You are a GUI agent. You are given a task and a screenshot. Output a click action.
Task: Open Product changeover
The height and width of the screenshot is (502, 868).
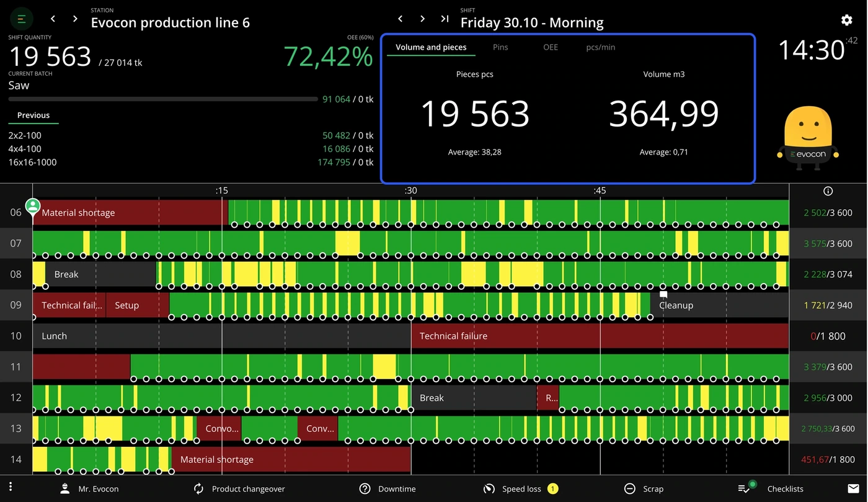[239, 489]
